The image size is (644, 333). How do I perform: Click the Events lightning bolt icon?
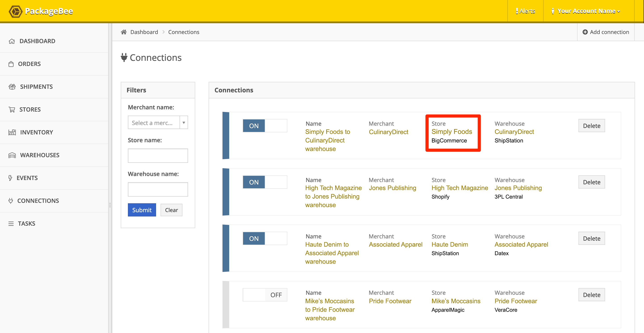pos(10,178)
